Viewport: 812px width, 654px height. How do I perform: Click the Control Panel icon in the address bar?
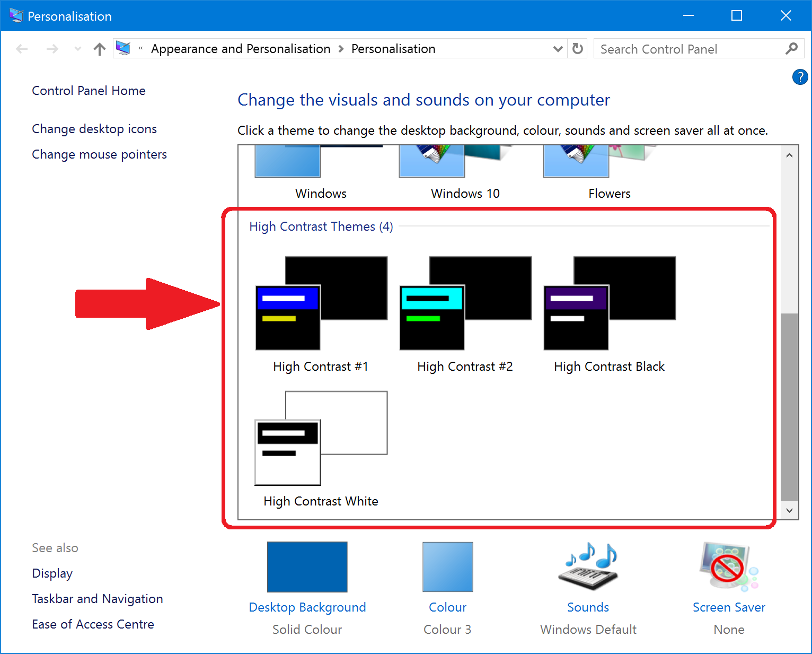click(x=123, y=48)
